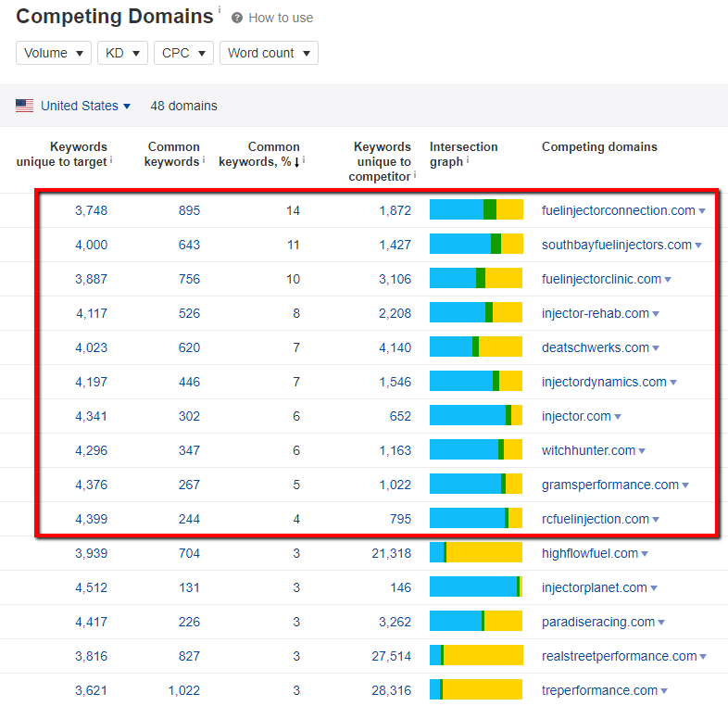Click unique-to-target value 4,399
728x706 pixels.
(x=92, y=519)
